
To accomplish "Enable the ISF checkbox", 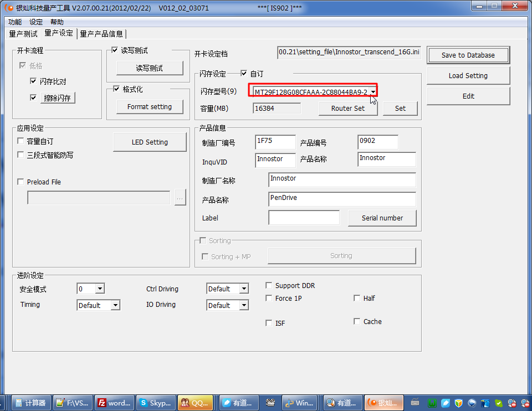I will [x=269, y=323].
